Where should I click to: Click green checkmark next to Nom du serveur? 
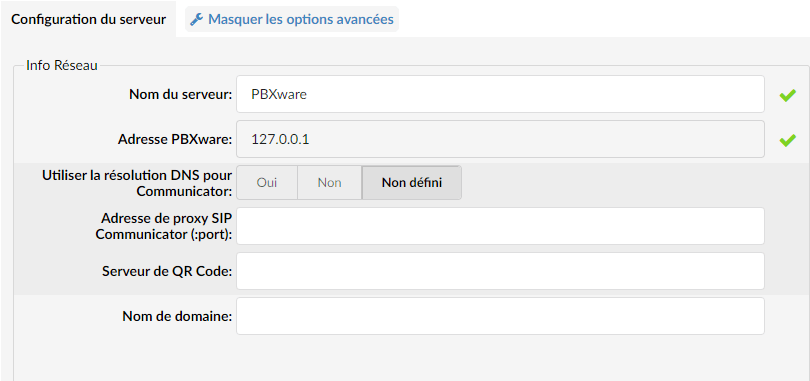(x=787, y=95)
